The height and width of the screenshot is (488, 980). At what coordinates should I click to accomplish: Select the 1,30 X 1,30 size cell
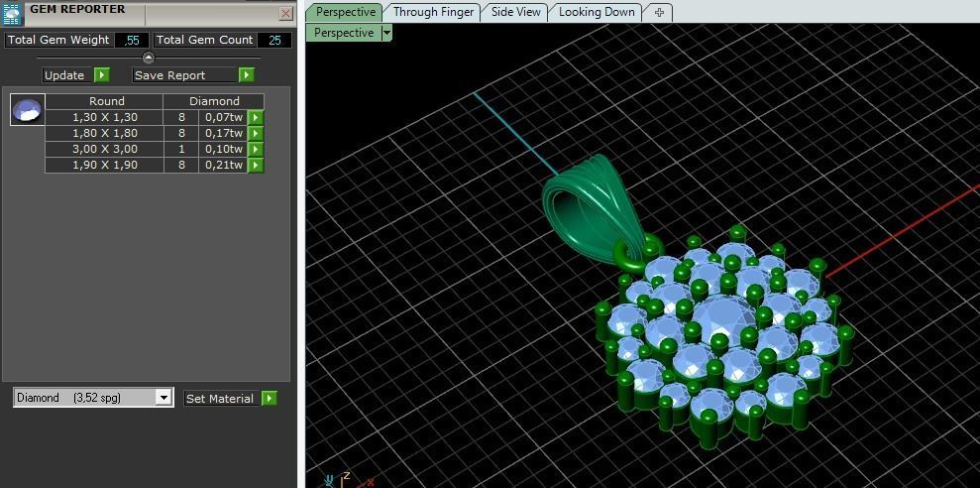pos(104,117)
